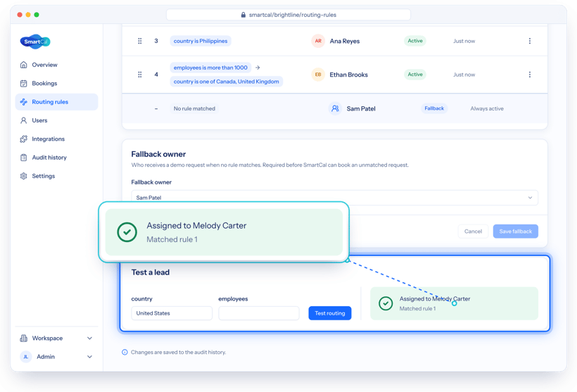The image size is (577, 392).
Task: Click the 'Test a lead' heading
Action: tap(151, 272)
